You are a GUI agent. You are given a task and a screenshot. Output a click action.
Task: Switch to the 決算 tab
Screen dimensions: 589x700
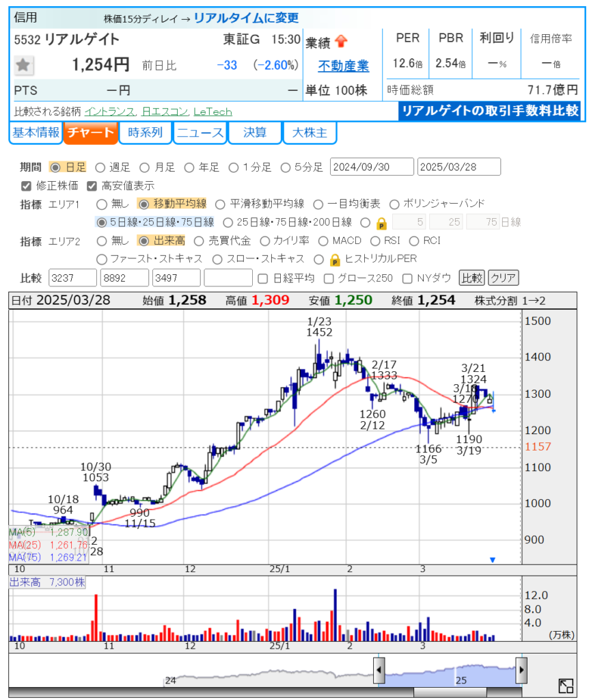pos(254,133)
